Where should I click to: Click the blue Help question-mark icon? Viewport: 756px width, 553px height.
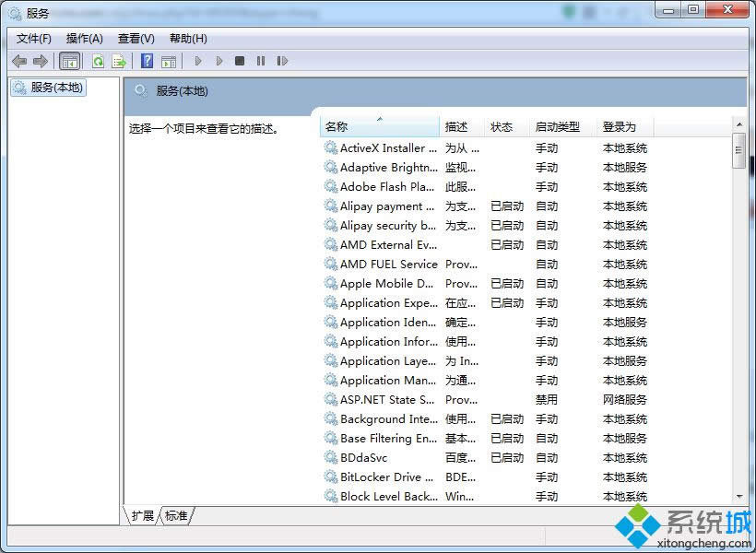(148, 61)
